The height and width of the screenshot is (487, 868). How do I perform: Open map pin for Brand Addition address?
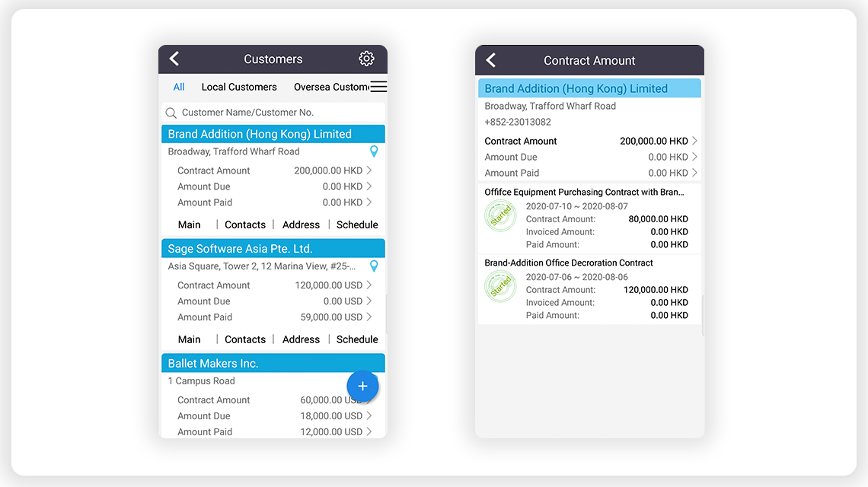(374, 151)
